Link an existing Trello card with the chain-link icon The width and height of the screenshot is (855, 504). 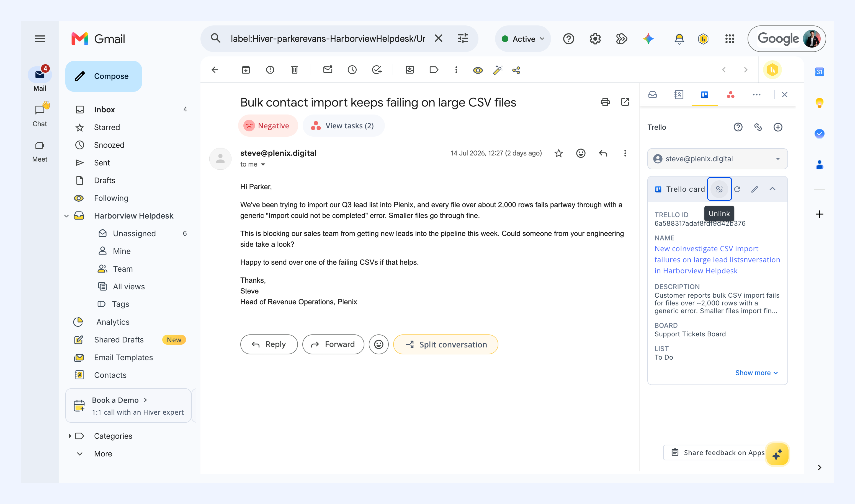point(758,127)
